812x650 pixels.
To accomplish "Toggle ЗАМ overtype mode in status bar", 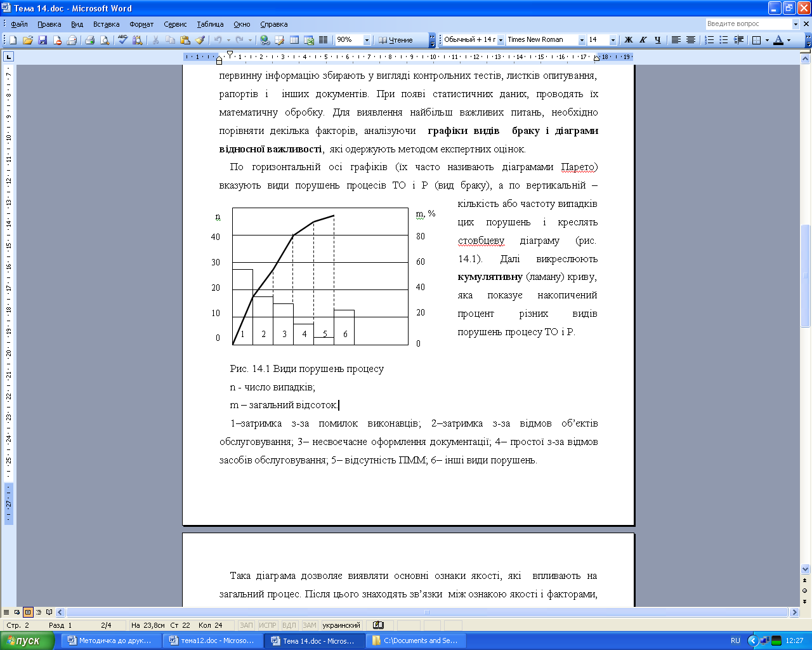I will 310,625.
